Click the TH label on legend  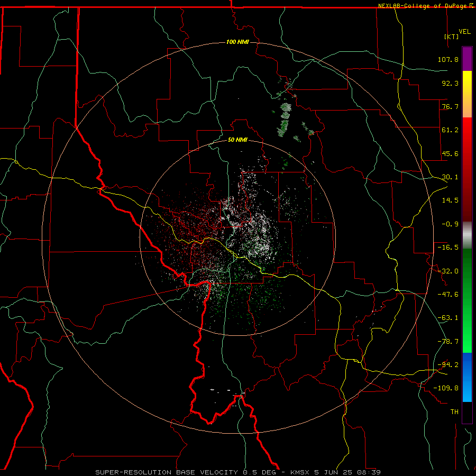(454, 412)
